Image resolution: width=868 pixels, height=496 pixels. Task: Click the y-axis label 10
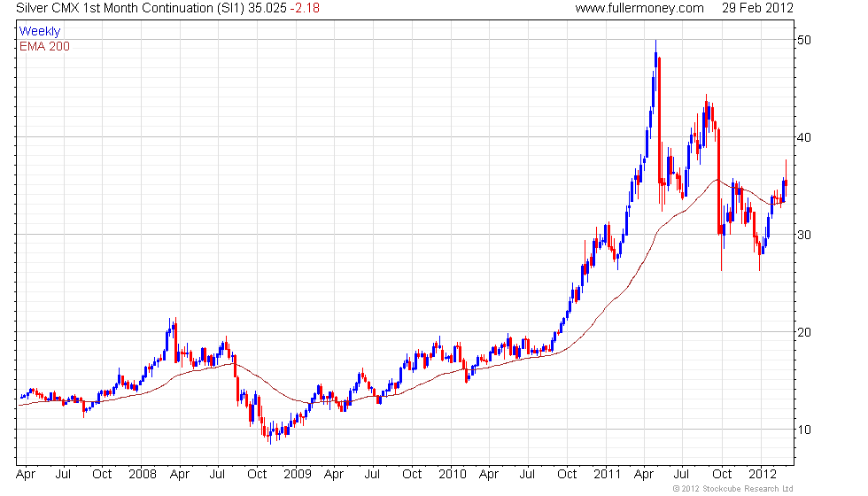pyautogui.click(x=804, y=430)
